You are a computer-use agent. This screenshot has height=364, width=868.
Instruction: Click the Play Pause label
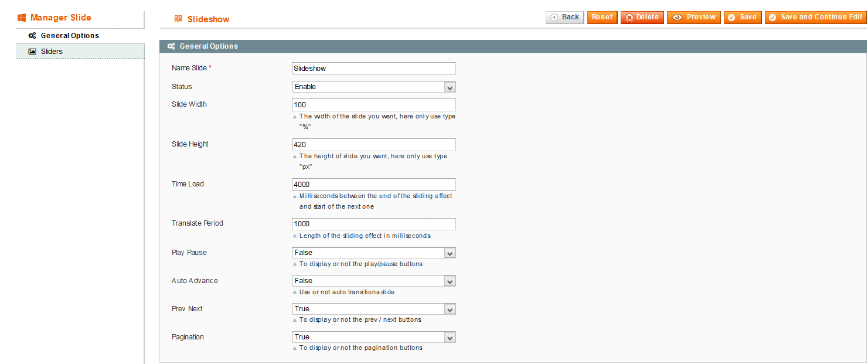pos(189,253)
